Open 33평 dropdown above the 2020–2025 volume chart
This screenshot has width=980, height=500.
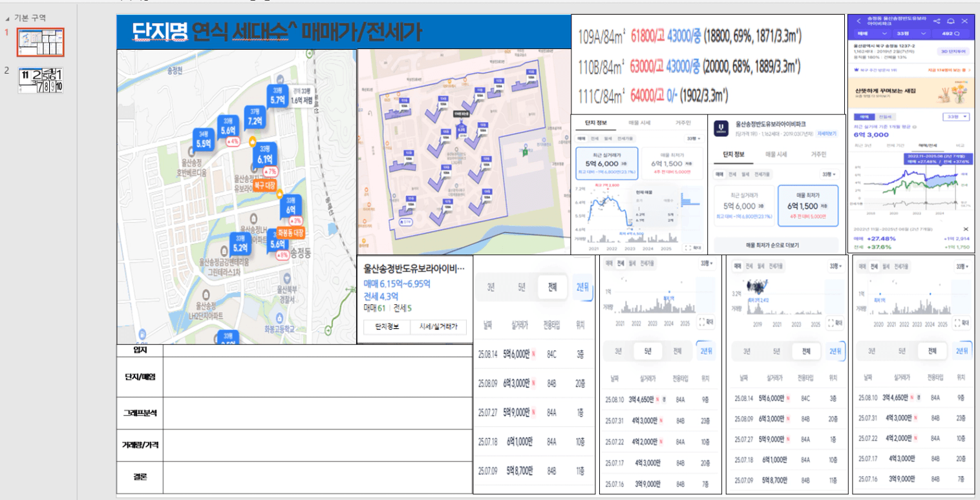[962, 266]
